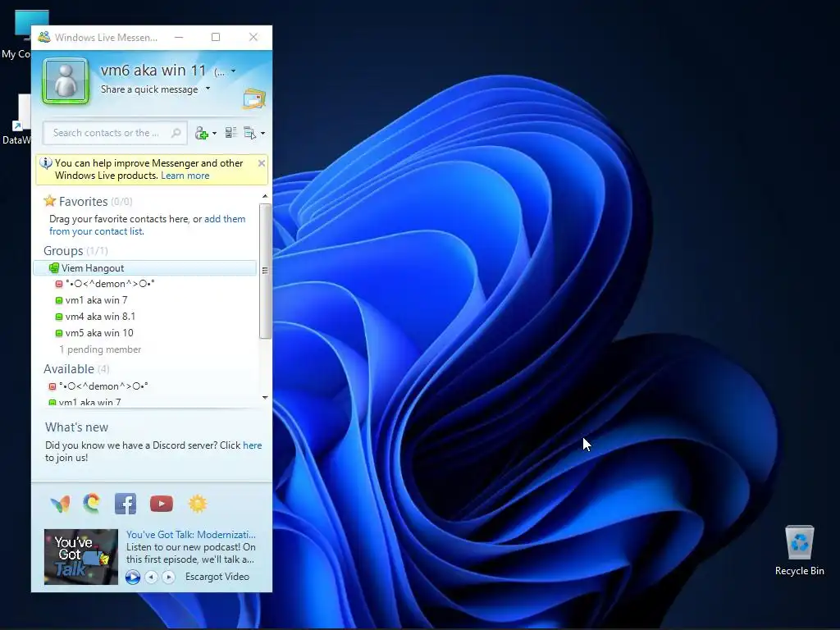
Task: Open the MSN butterfly icon
Action: click(x=60, y=504)
